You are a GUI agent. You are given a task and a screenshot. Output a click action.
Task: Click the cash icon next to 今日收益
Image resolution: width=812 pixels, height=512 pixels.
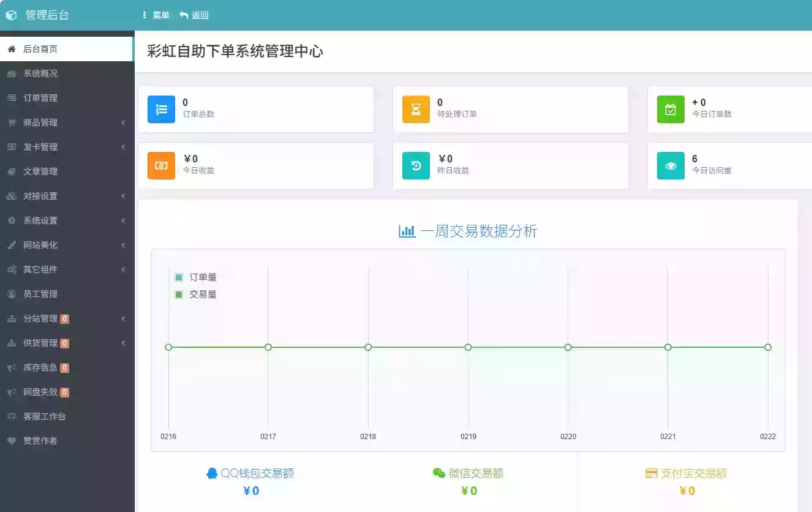[161, 165]
